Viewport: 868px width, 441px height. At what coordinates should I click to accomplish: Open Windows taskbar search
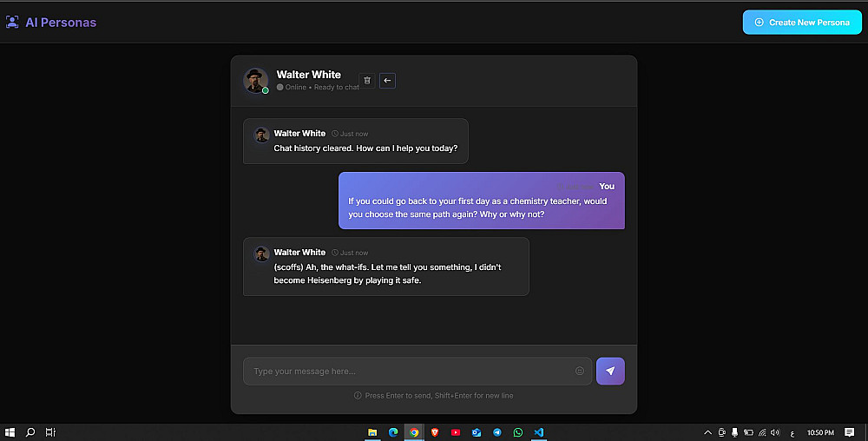[30, 432]
